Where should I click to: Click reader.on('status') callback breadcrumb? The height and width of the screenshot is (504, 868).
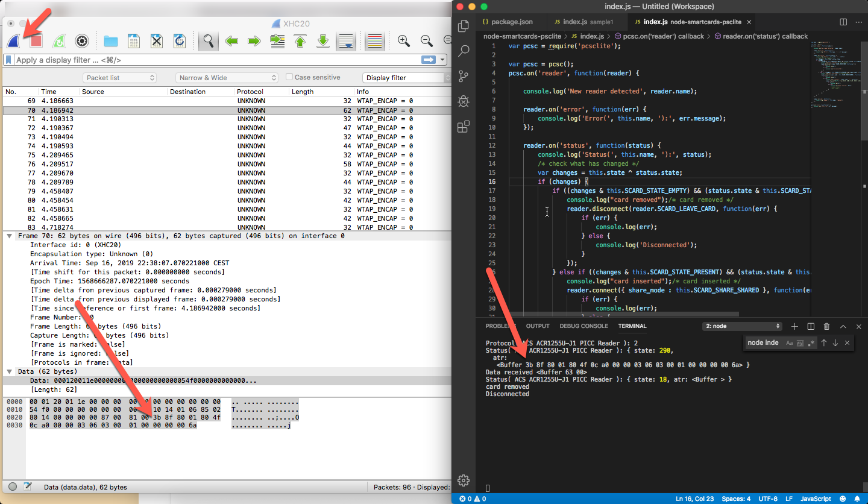[761, 36]
